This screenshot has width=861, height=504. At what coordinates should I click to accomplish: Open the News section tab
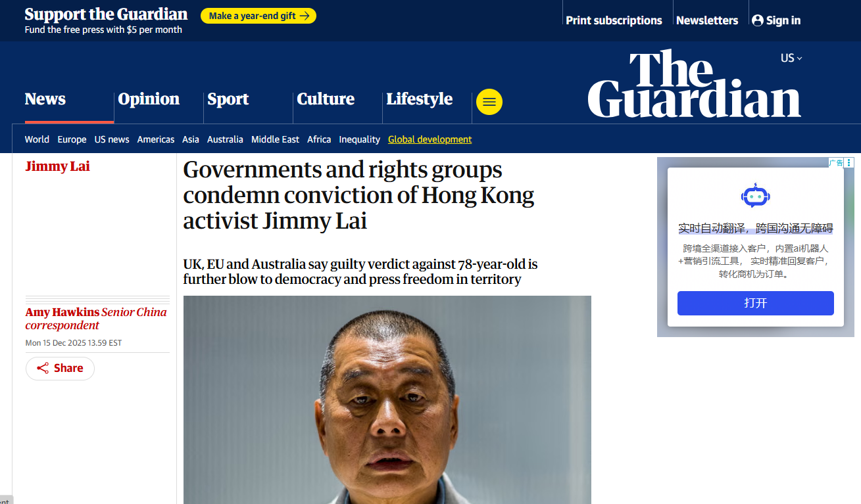point(45,99)
